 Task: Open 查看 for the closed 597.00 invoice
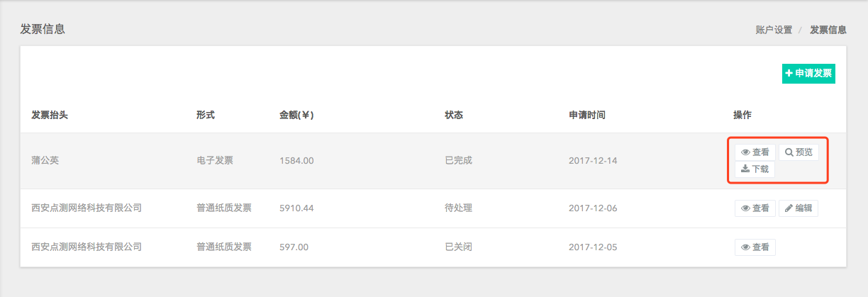[755, 247]
